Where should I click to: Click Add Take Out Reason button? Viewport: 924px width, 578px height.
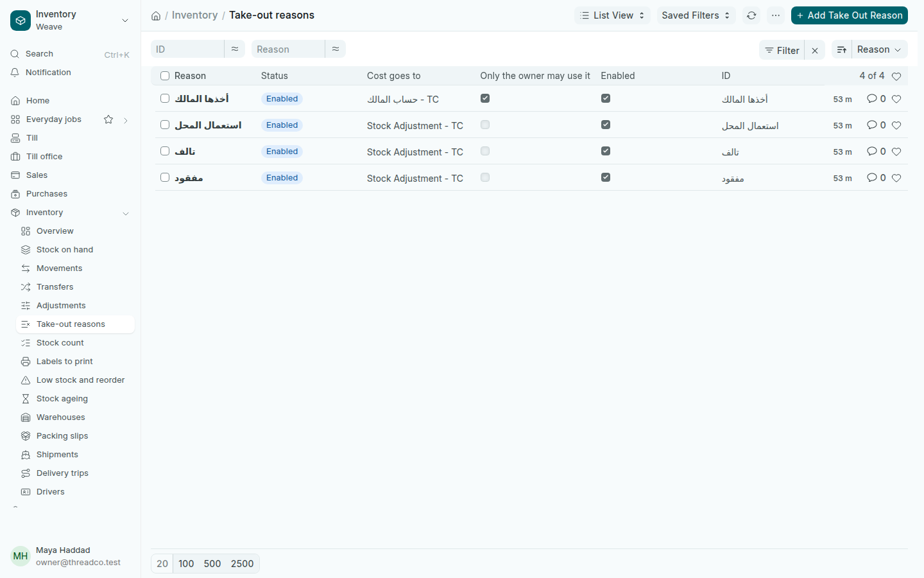pos(850,15)
